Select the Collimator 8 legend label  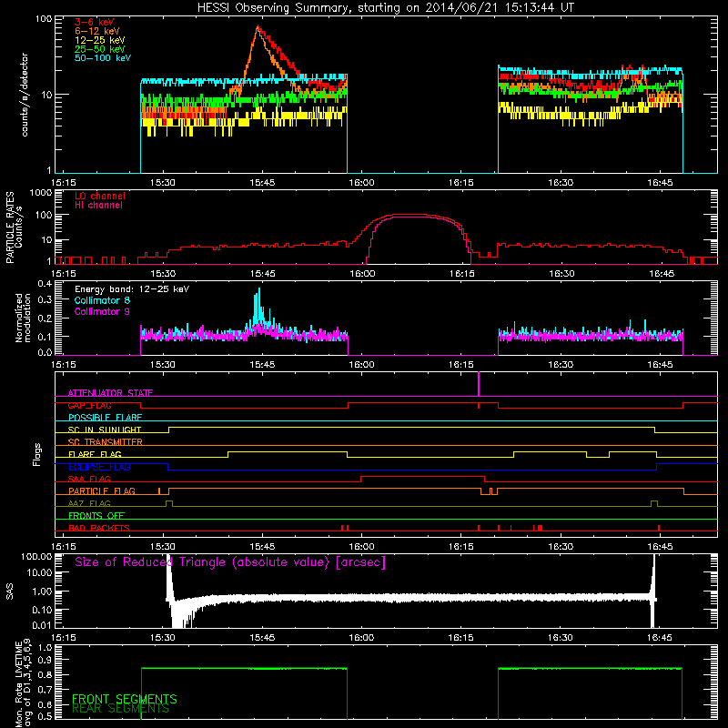coord(102,300)
